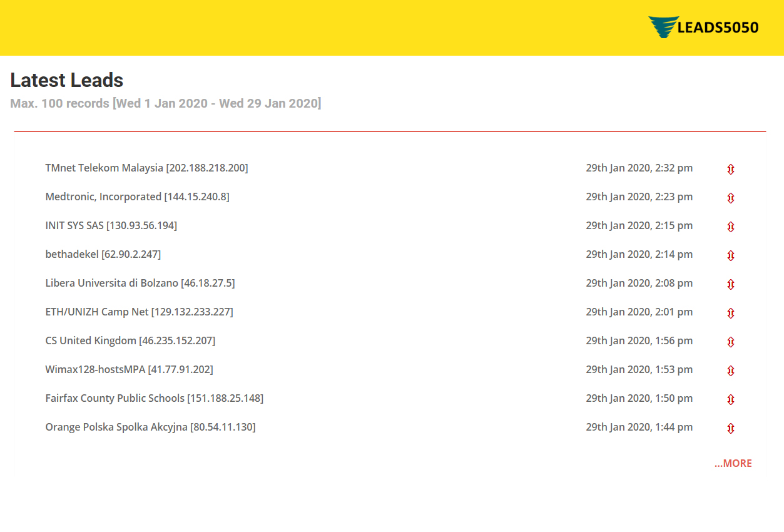Click the timestamp 29th Jan 2020, 2:15 pm
The width and height of the screenshot is (784, 532).
coord(639,225)
